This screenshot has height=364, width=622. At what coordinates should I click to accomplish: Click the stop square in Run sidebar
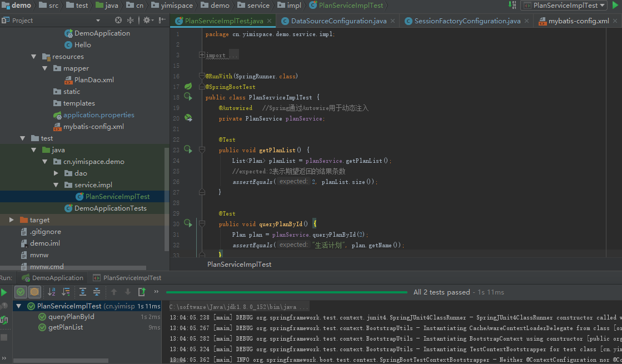tap(4, 337)
